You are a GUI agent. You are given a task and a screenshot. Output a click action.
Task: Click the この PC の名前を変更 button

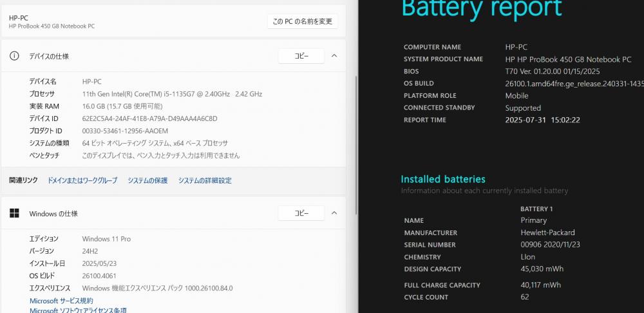tap(302, 21)
